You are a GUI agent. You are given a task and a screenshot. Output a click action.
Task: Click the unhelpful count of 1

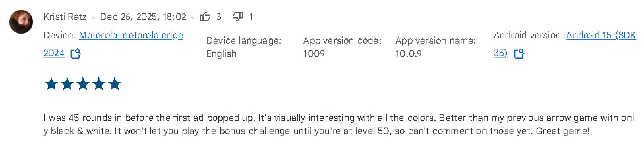point(251,17)
